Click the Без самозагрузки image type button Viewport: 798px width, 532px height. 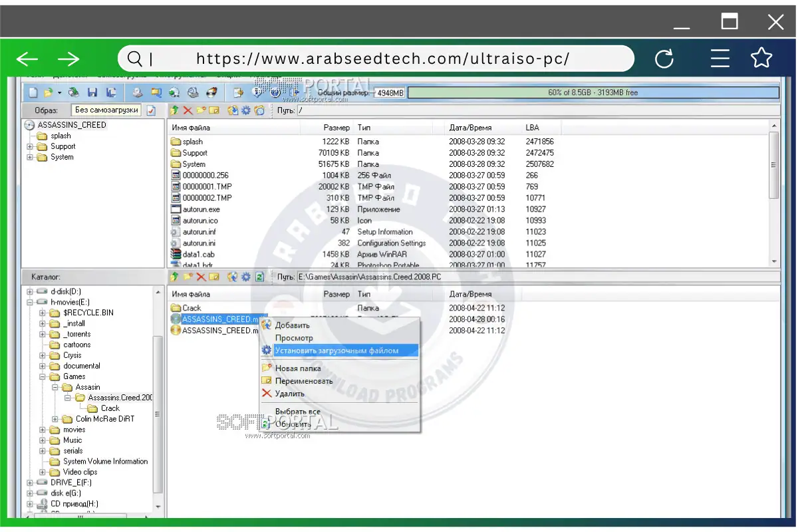(x=106, y=110)
